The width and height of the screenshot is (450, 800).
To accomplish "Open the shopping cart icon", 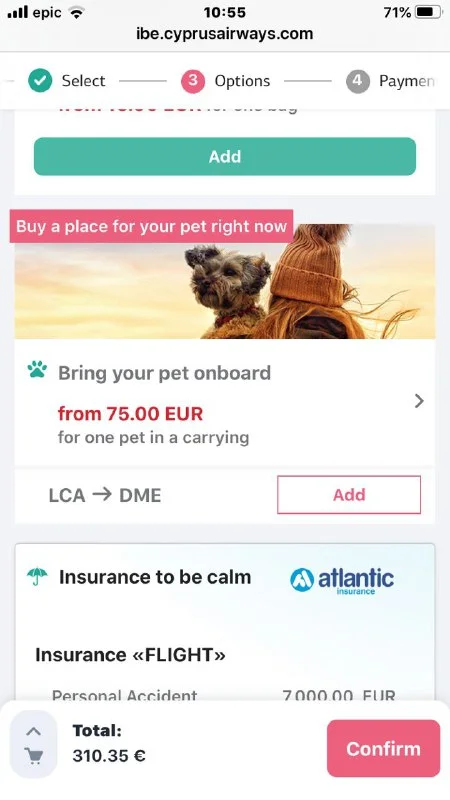I will (x=34, y=756).
